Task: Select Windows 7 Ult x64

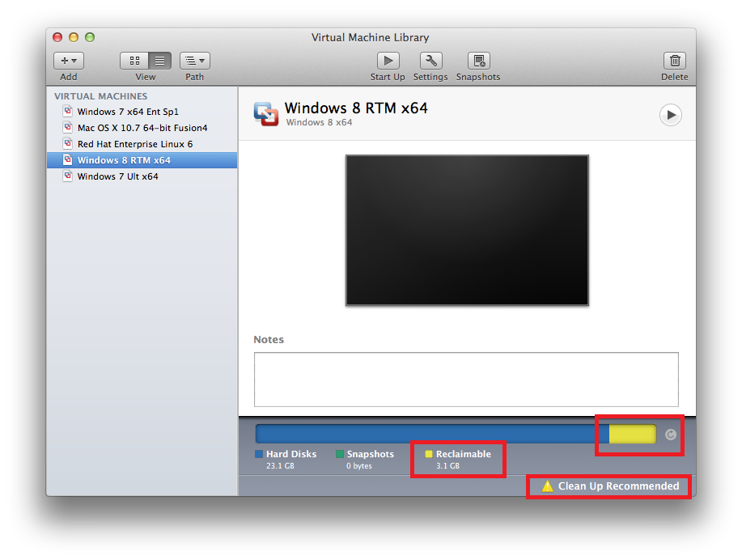Action: (x=142, y=176)
